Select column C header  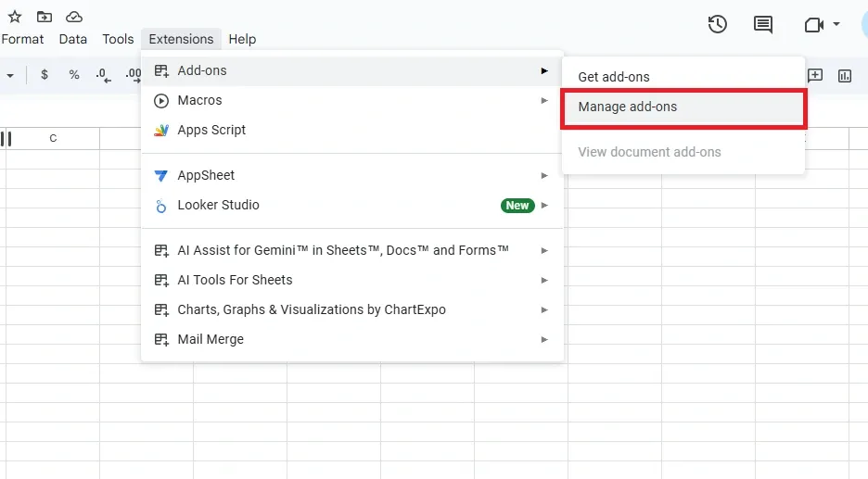pyautogui.click(x=53, y=138)
